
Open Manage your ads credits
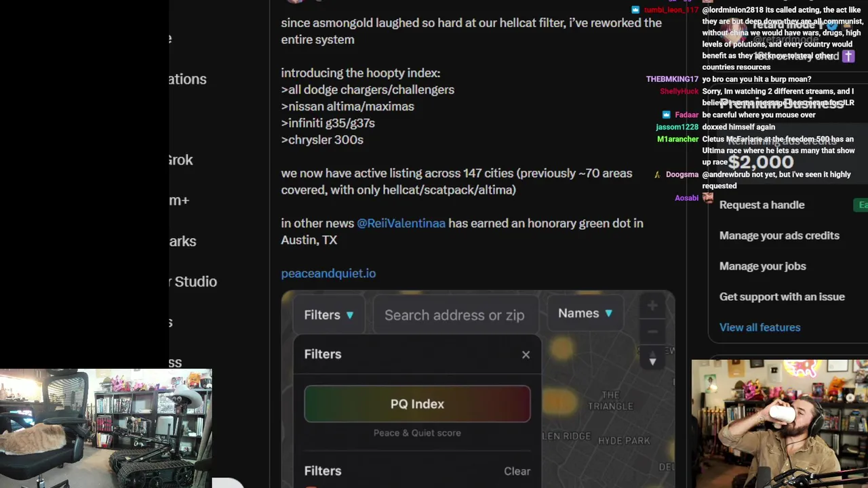point(779,235)
